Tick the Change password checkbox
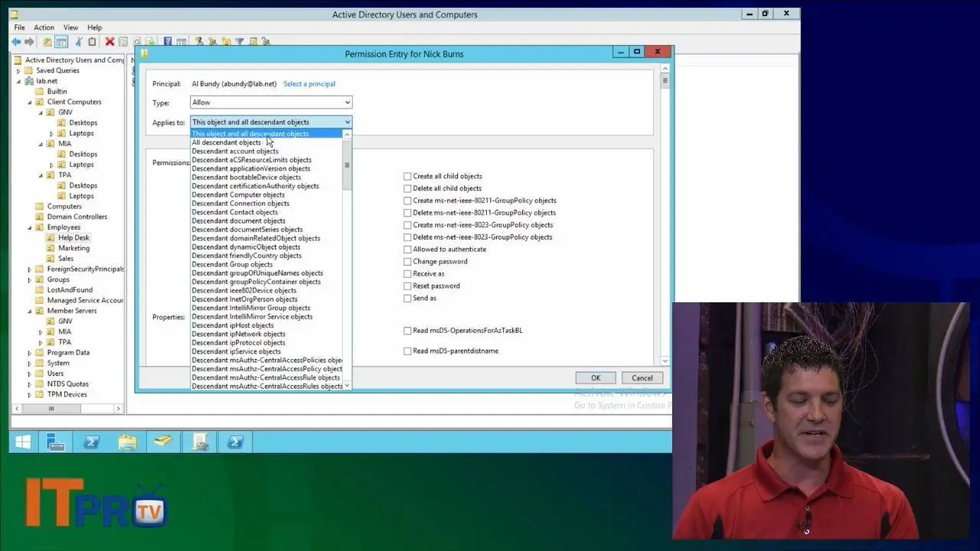980x551 pixels. click(407, 262)
